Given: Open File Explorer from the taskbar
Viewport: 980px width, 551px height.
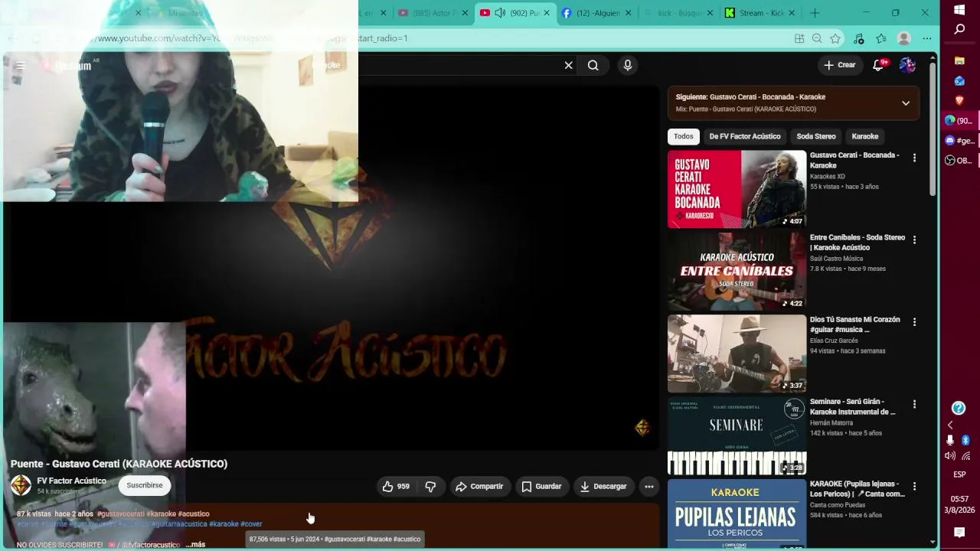Looking at the screenshot, I should click(959, 60).
